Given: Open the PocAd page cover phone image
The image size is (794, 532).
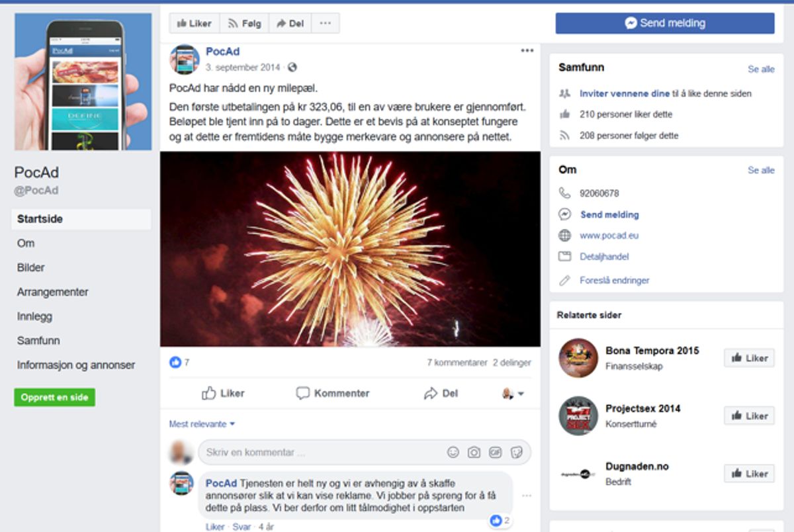Looking at the screenshot, I should coord(83,81).
